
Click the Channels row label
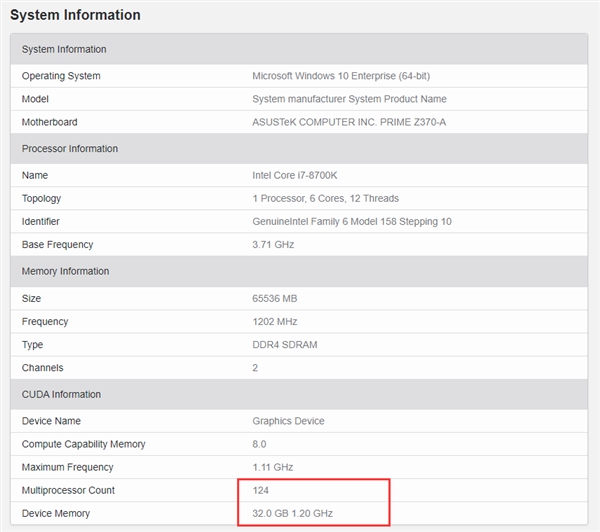[x=43, y=367]
